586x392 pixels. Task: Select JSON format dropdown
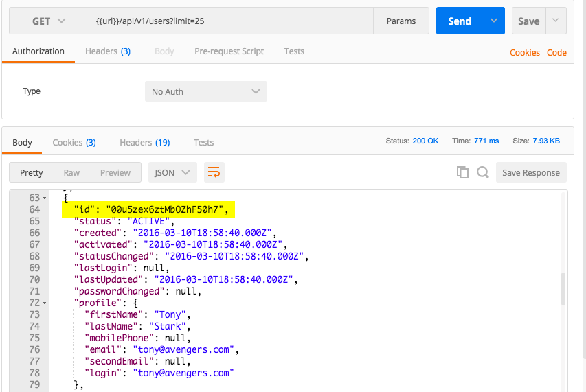(172, 172)
